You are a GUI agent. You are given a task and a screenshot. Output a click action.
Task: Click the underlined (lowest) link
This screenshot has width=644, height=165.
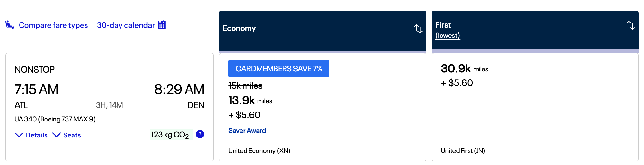(x=447, y=36)
